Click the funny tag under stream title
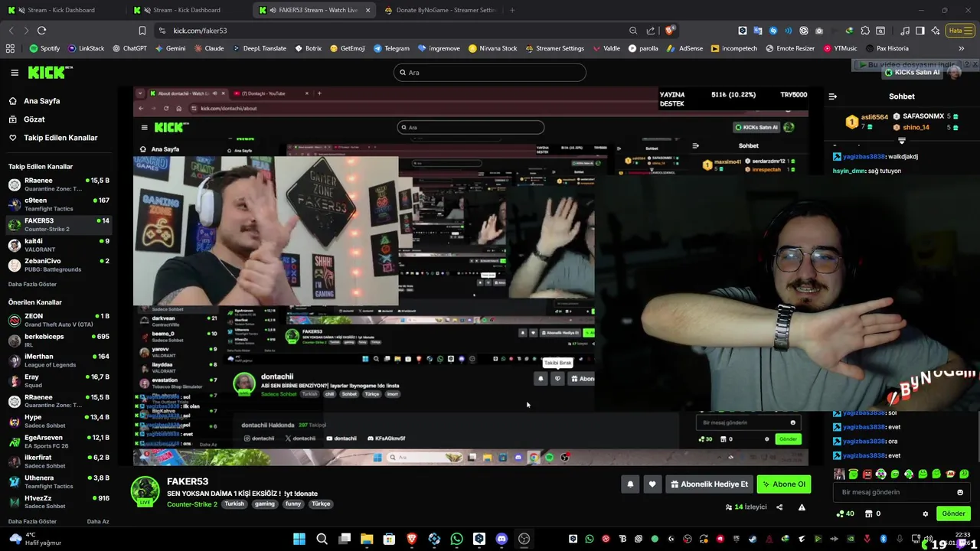This screenshot has width=980, height=551. click(x=292, y=504)
